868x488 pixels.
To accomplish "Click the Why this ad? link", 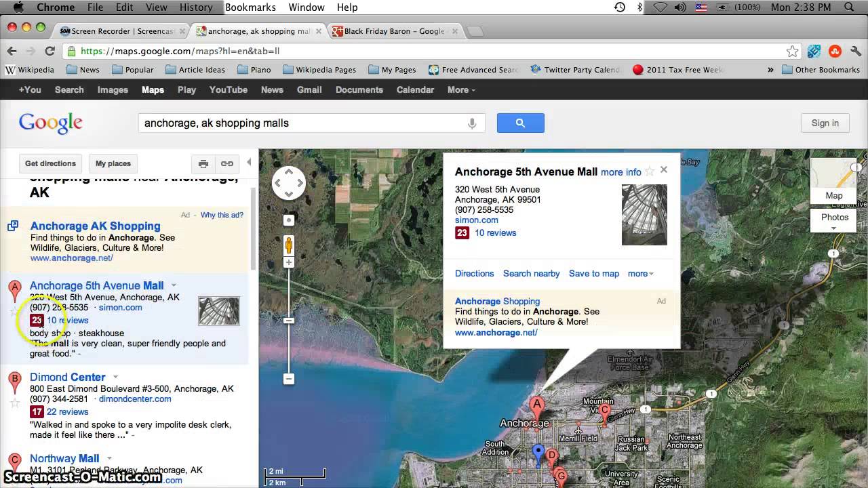I will (x=222, y=215).
